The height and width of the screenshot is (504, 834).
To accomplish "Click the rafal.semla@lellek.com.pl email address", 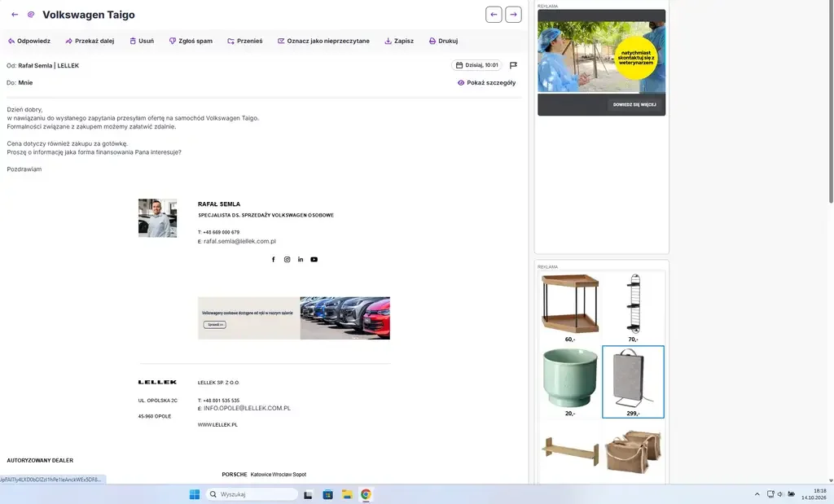I will pos(240,241).
